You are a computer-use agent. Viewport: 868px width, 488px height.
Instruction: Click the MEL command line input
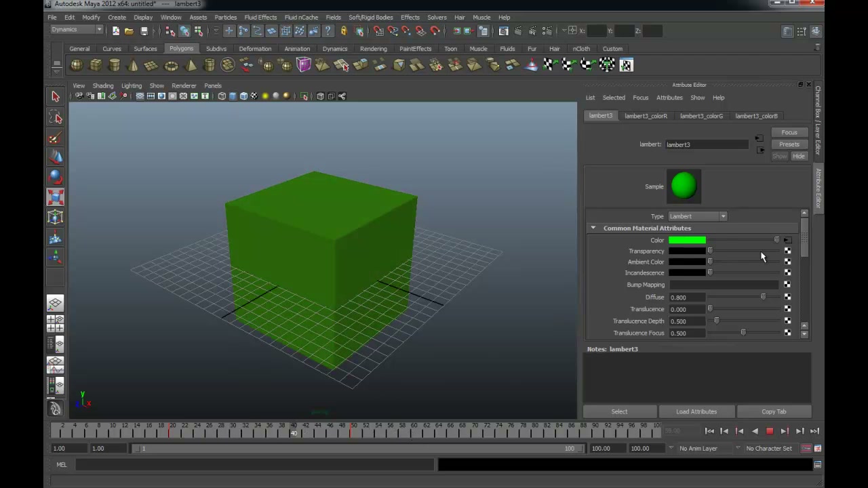[x=255, y=465]
